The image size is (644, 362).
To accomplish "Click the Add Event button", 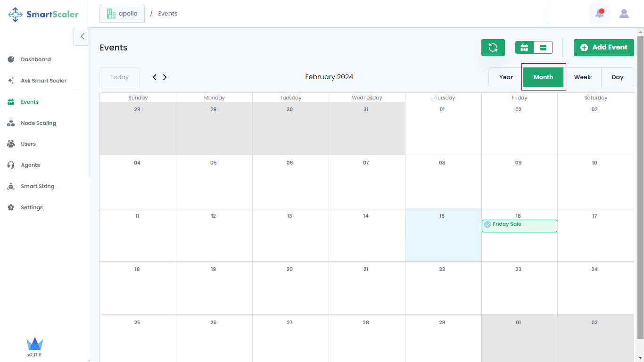I will click(603, 48).
